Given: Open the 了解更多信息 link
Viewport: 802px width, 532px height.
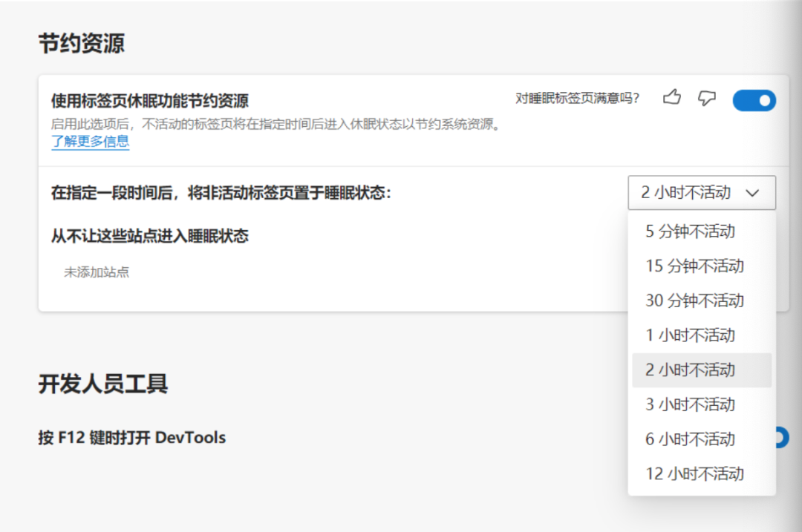Looking at the screenshot, I should click(x=90, y=141).
